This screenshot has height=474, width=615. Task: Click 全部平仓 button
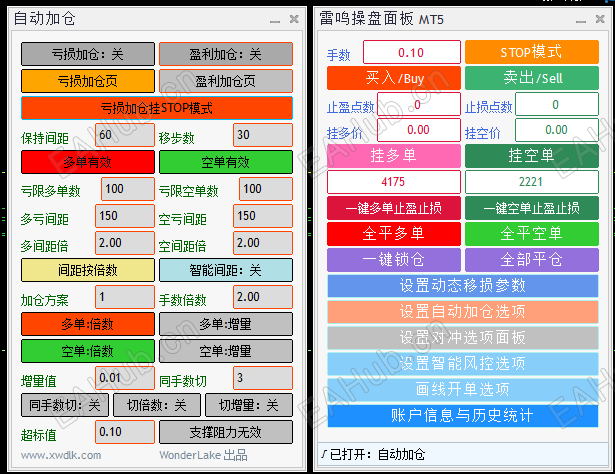[x=532, y=260]
